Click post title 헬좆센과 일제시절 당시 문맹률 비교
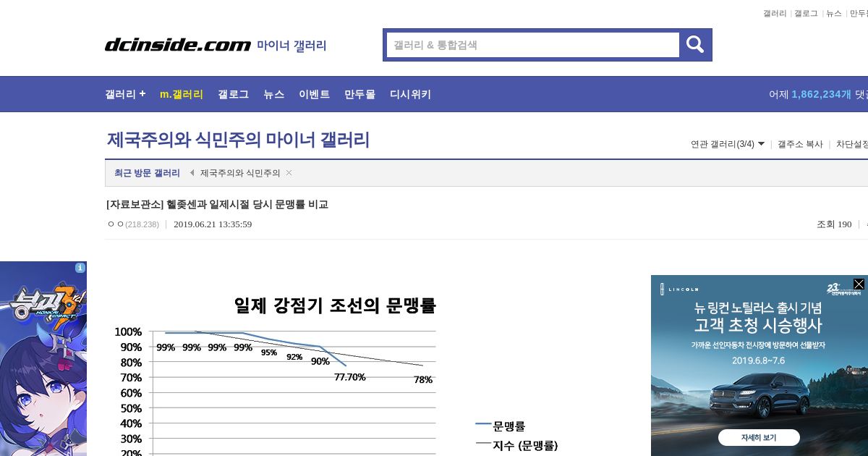This screenshot has height=456, width=868. 217,204
